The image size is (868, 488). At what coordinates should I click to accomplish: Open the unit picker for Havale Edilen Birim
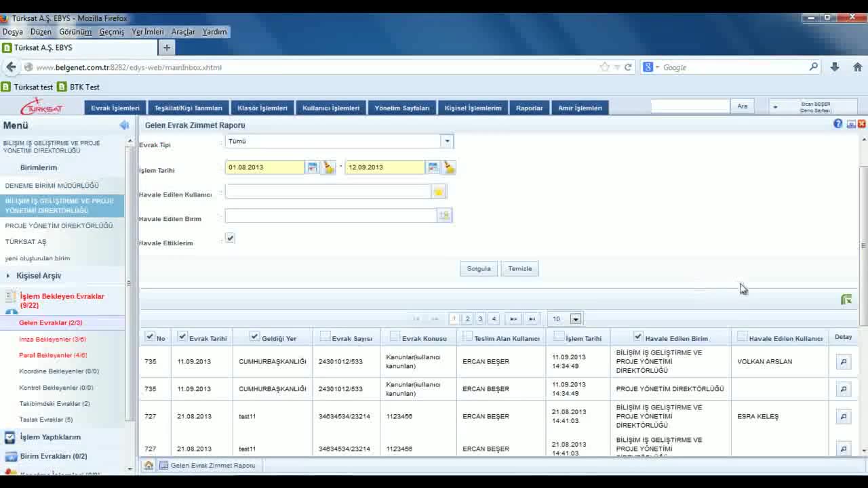click(x=443, y=216)
